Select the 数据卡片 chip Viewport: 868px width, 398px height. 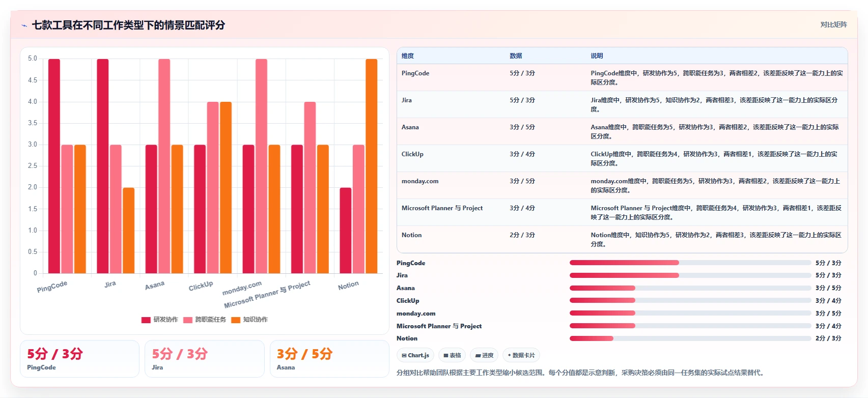pos(521,355)
